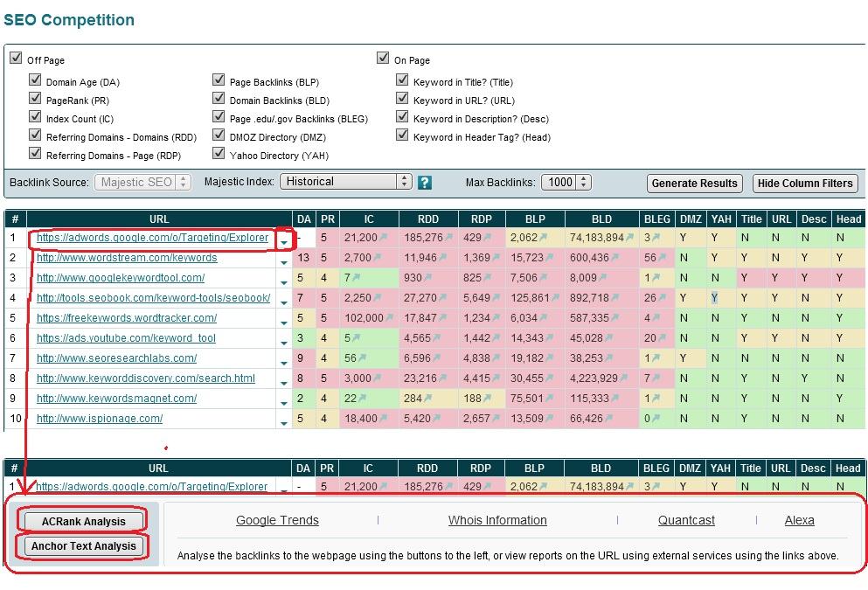868x590 pixels.
Task: Click the arrow icon next to BLP value 14,343
Action: click(550, 337)
